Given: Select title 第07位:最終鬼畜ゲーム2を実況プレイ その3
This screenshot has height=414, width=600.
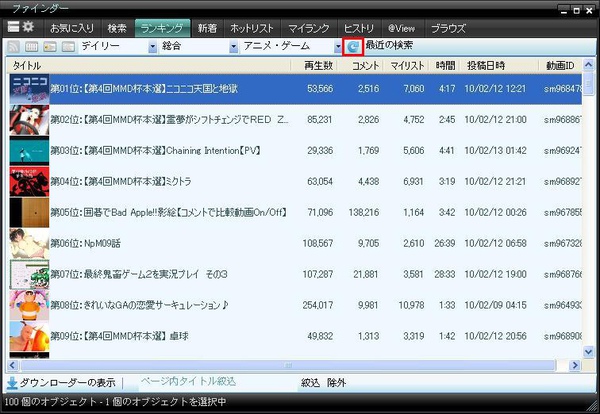Looking at the screenshot, I should click(139, 274).
